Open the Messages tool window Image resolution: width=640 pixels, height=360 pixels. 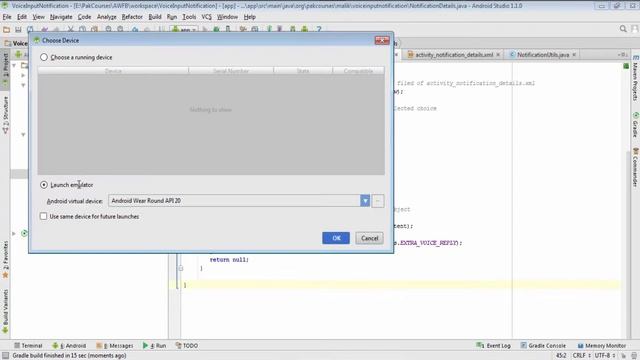pyautogui.click(x=115, y=345)
